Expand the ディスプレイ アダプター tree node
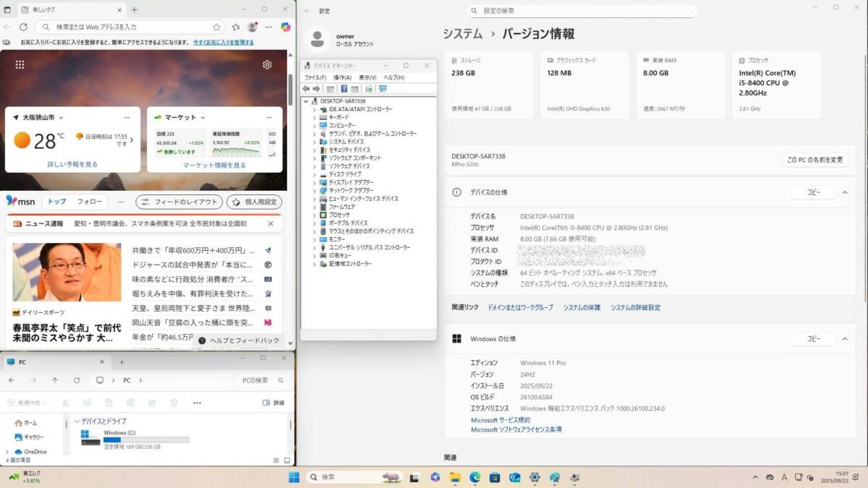This screenshot has height=488, width=868. [315, 182]
